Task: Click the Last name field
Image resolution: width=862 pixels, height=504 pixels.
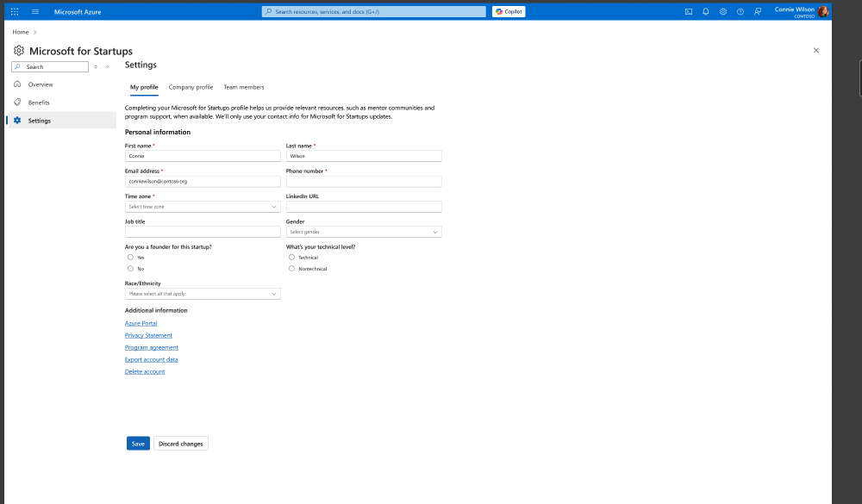Action: pyautogui.click(x=364, y=156)
